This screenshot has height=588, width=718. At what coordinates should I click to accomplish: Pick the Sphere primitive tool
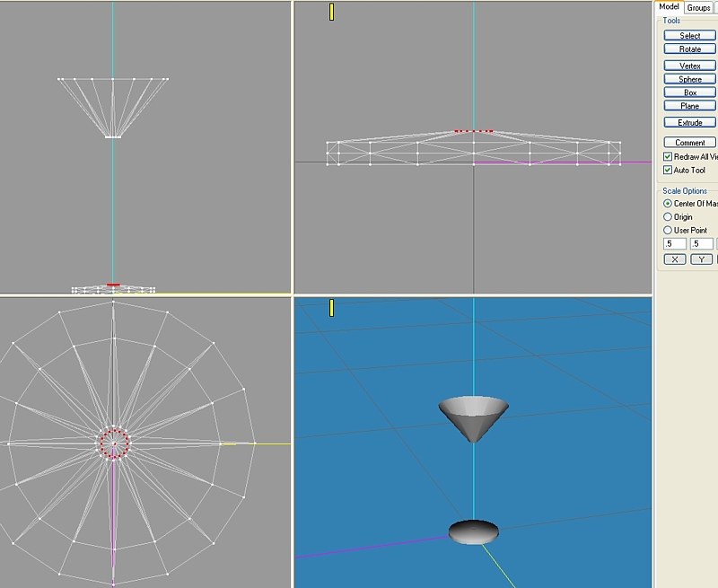coord(689,79)
